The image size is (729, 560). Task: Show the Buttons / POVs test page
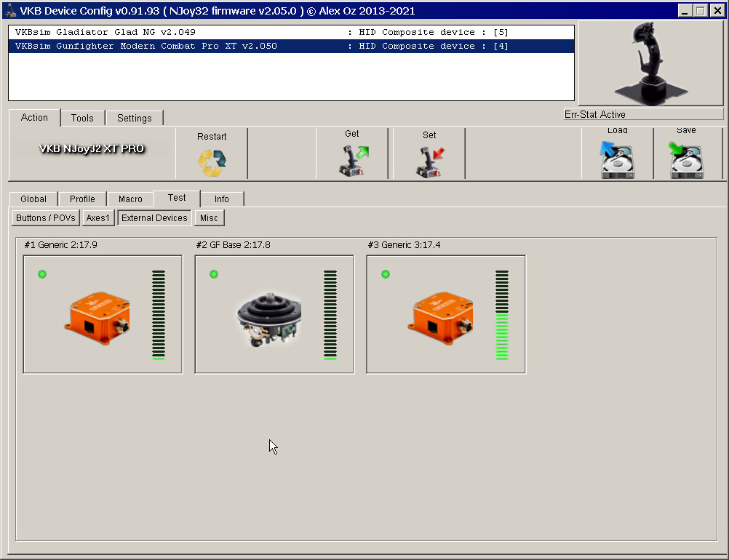(46, 218)
